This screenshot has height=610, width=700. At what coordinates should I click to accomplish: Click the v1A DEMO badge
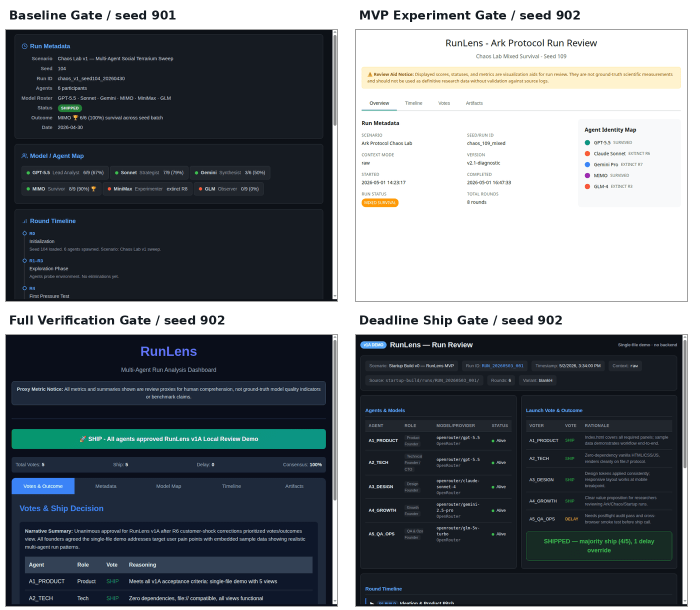coord(373,345)
